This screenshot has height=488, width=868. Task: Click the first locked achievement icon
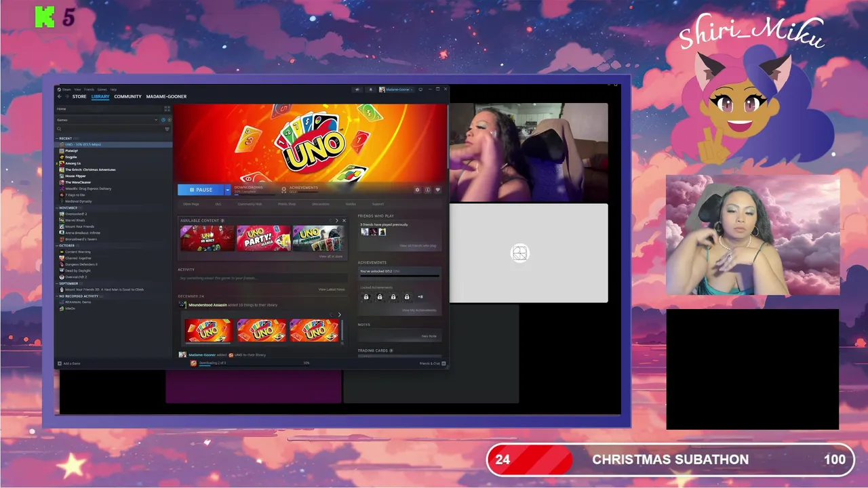(366, 297)
